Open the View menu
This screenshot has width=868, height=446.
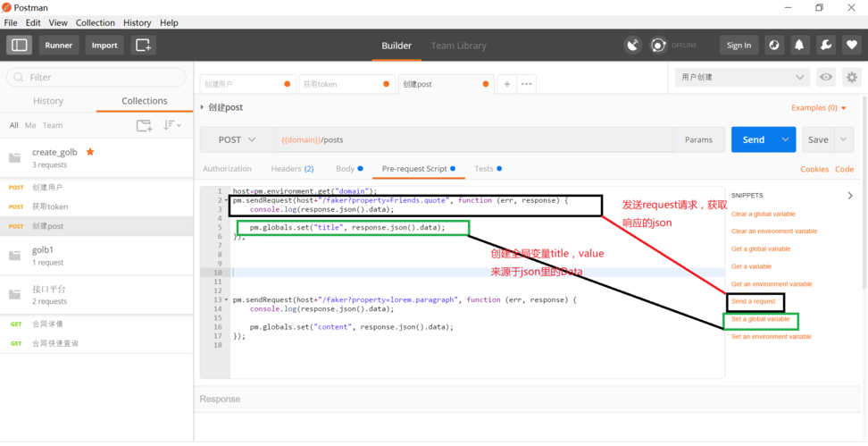58,22
